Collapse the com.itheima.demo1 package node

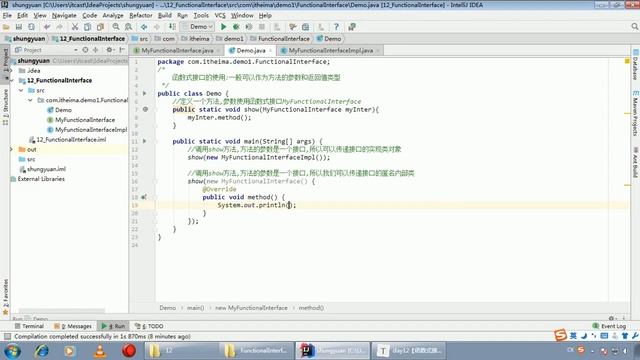[31, 100]
